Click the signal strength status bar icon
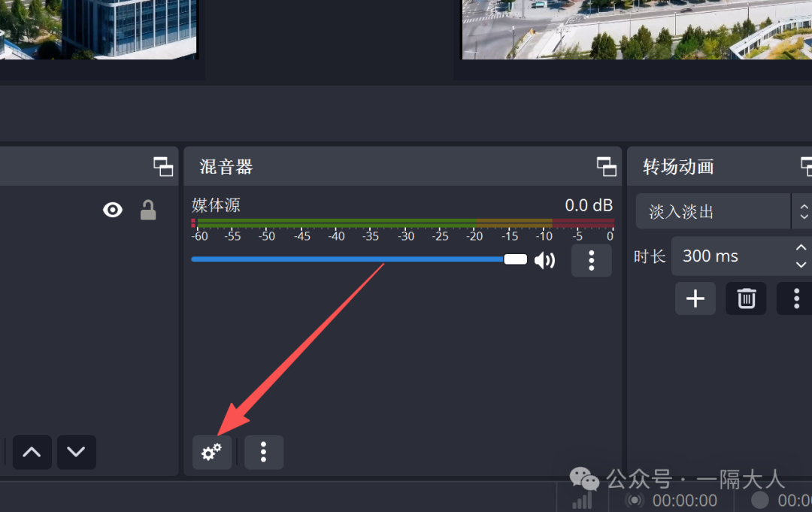Image resolution: width=812 pixels, height=512 pixels. pyautogui.click(x=581, y=500)
